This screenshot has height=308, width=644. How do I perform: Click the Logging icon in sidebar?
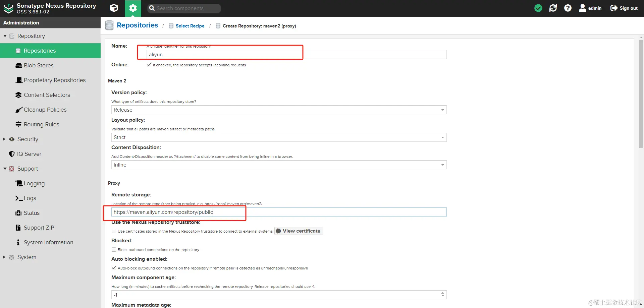tap(19, 183)
